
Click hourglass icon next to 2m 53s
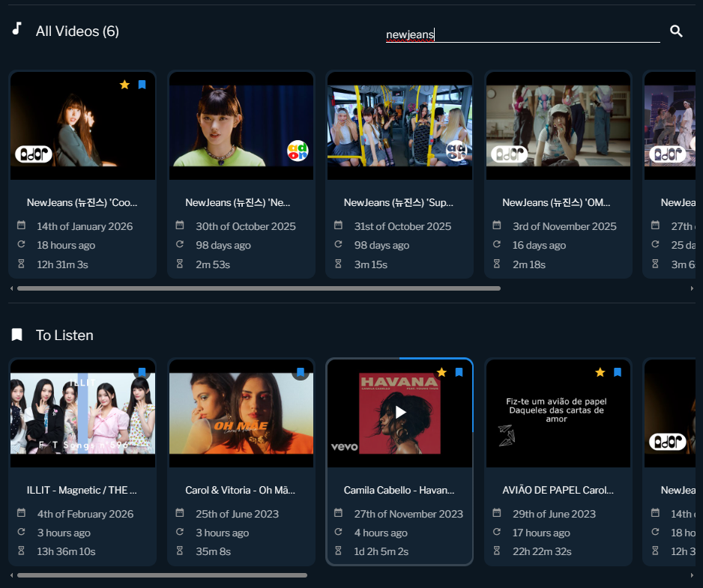pos(180,264)
